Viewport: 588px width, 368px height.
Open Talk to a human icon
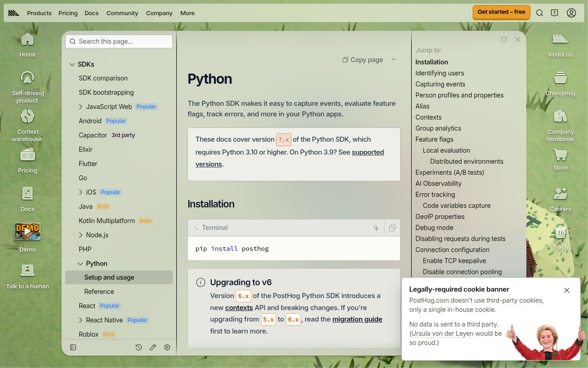point(28,270)
